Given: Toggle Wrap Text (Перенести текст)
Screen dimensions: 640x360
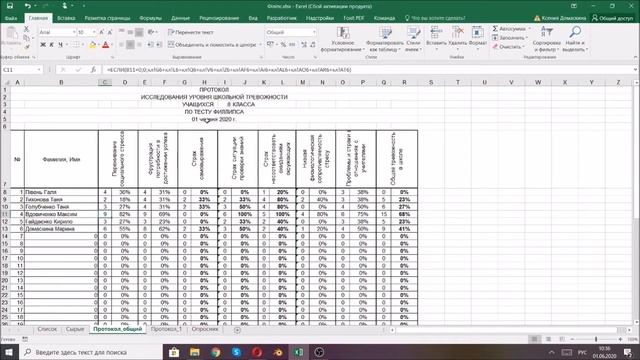Looking at the screenshot, I should click(x=191, y=32).
